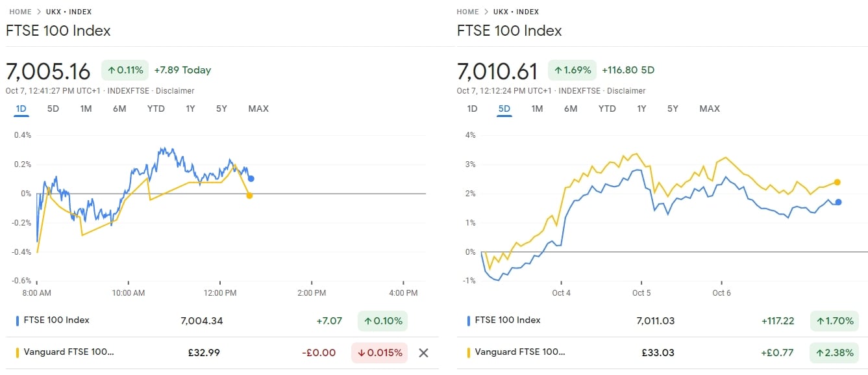Click the red 0.015% change badge
Image resolution: width=868 pixels, height=375 pixels.
[379, 353]
